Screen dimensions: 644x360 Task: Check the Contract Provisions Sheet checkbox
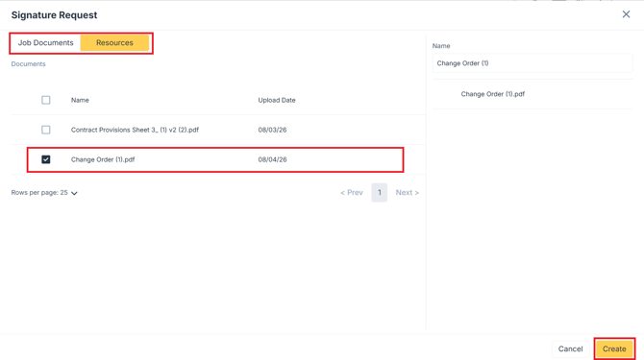(x=45, y=130)
